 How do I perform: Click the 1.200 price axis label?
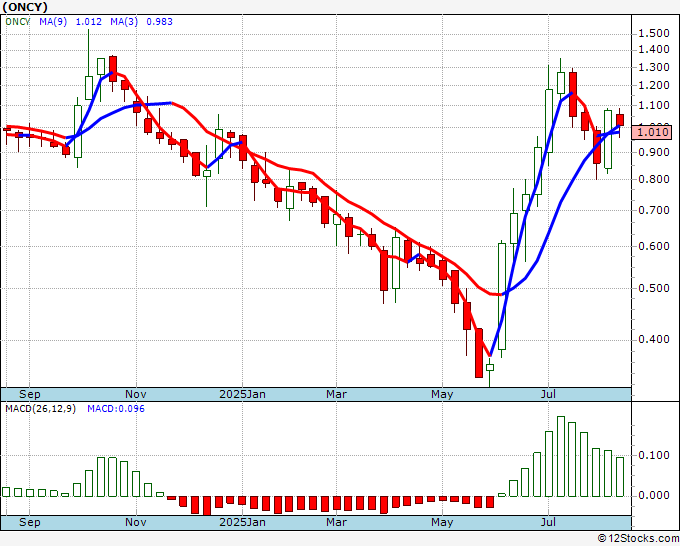(654, 85)
